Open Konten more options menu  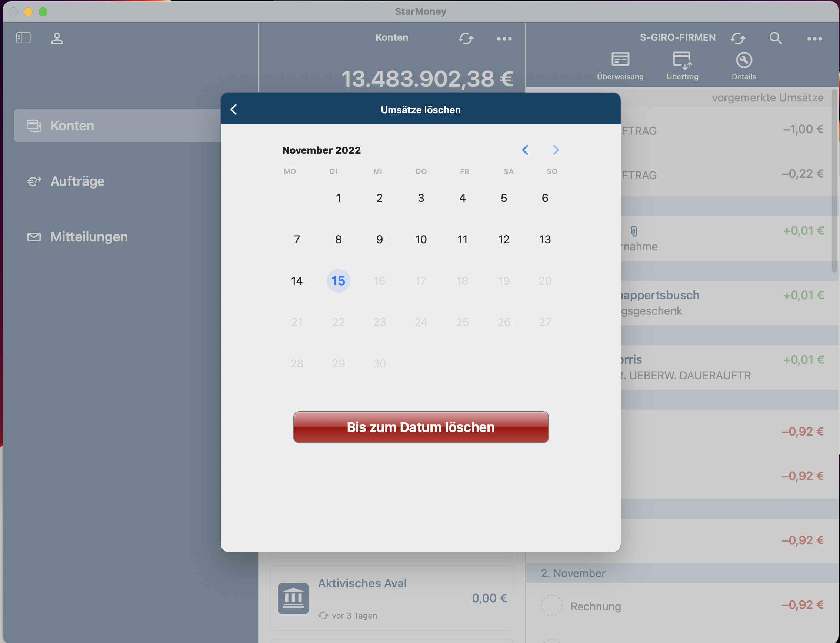click(504, 39)
